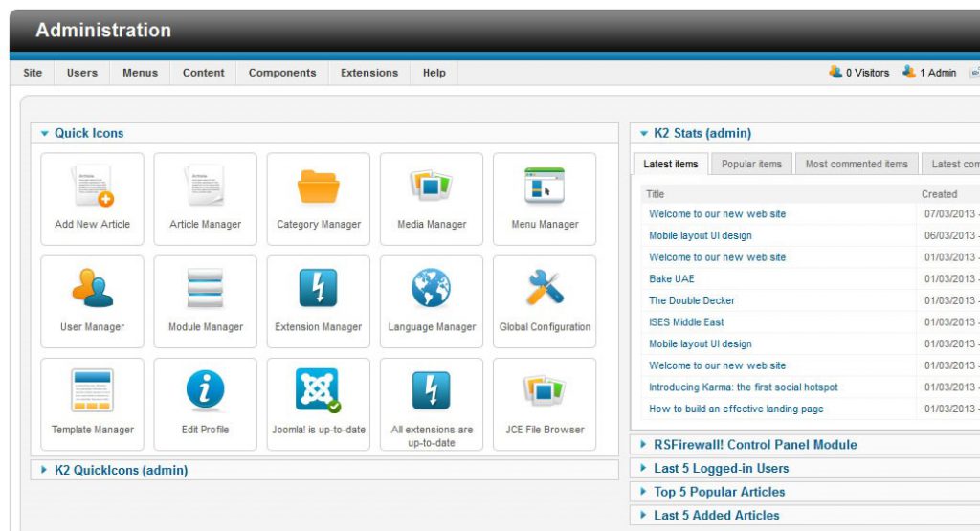Open The Double Decker item
This screenshot has height=531, width=980.
pos(692,300)
